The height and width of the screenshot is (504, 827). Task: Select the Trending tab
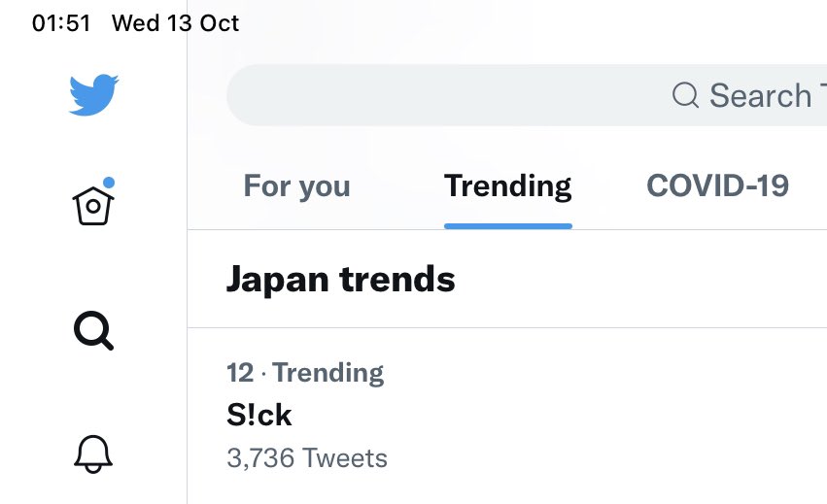507,185
